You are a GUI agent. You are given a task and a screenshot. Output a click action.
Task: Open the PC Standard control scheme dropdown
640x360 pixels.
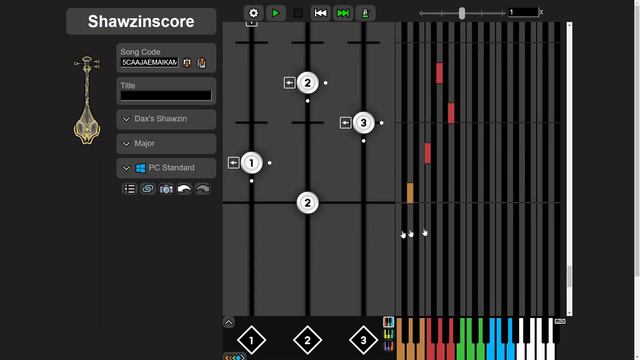tap(166, 168)
